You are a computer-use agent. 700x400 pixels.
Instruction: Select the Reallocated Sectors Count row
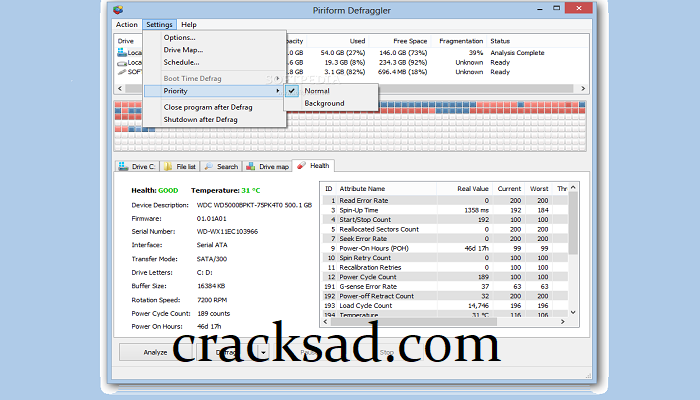(445, 229)
